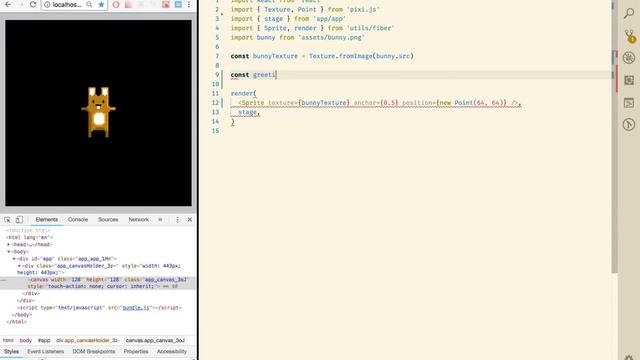Image resolution: width=640 pixels, height=360 pixels.
Task: Open the pink square browser extension
Action: pyautogui.click(x=128, y=5)
